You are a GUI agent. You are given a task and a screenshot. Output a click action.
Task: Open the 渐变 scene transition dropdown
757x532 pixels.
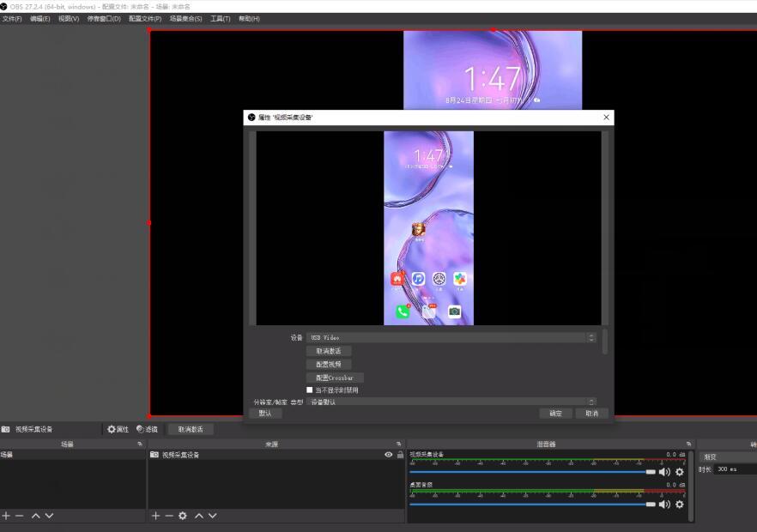tap(727, 457)
